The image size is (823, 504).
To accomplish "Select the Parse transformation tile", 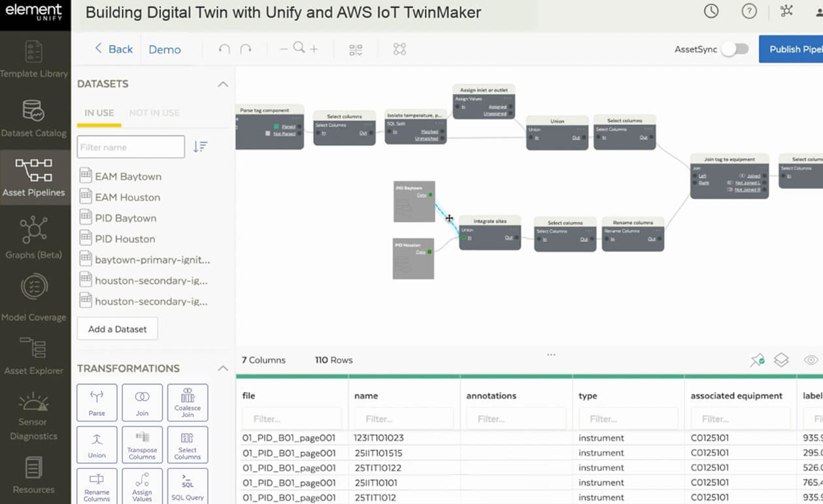I will click(97, 402).
